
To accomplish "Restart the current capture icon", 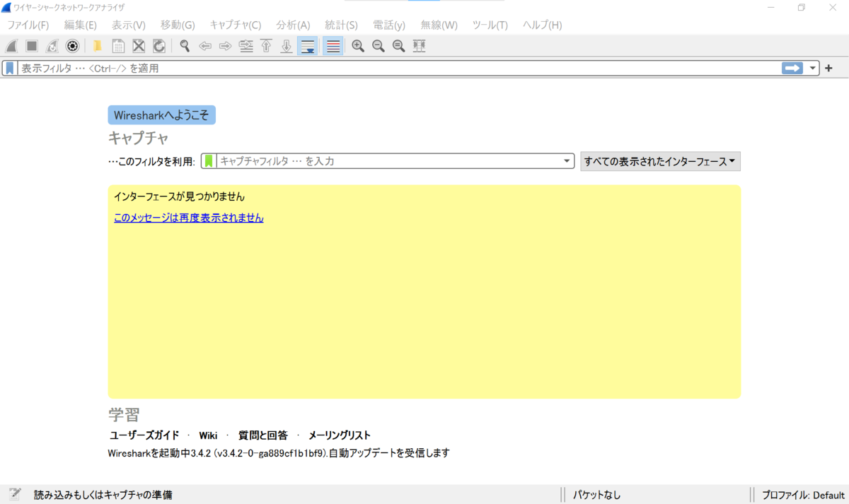I will pos(52,46).
